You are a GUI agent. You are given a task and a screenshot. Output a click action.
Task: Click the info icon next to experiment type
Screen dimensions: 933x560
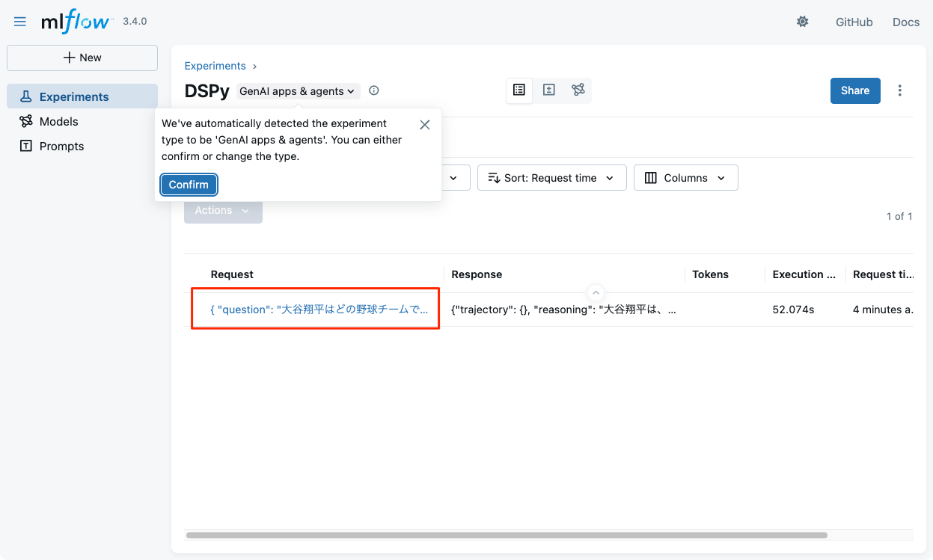click(374, 90)
